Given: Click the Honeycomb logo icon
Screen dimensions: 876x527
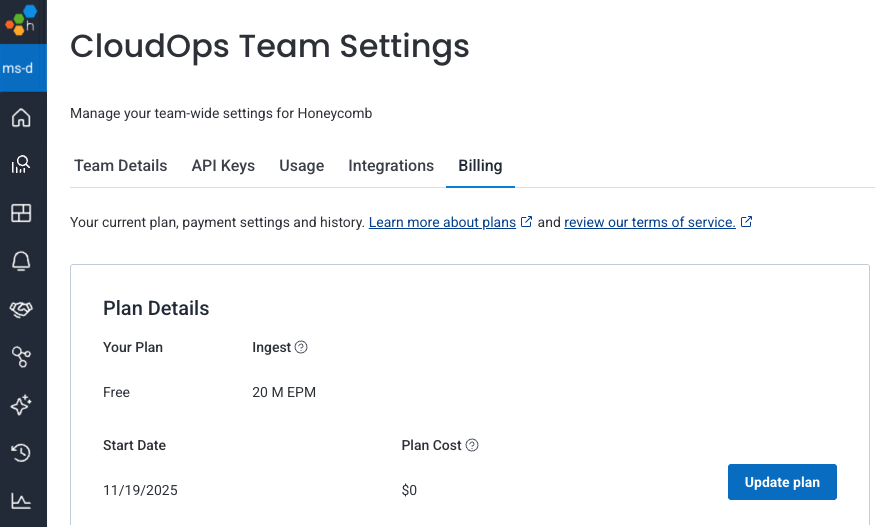Looking at the screenshot, I should [x=21, y=20].
